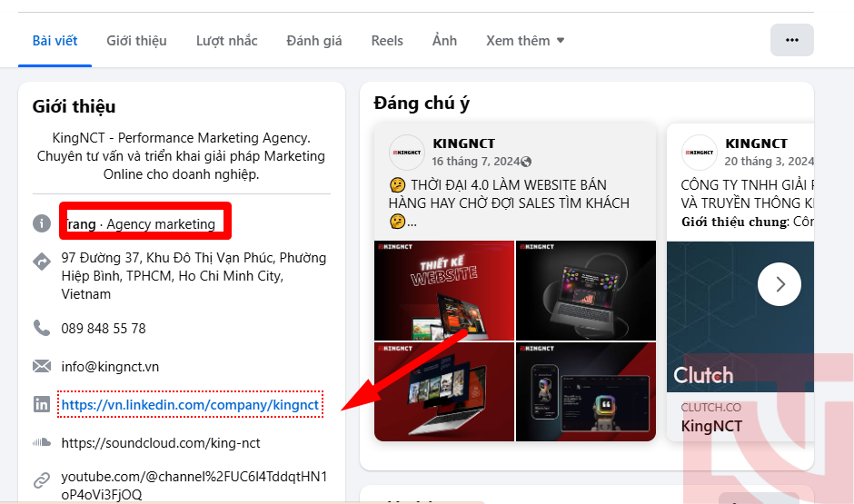The image size is (854, 504).
Task: Click the address 97 Đường 37 text
Action: point(194,276)
